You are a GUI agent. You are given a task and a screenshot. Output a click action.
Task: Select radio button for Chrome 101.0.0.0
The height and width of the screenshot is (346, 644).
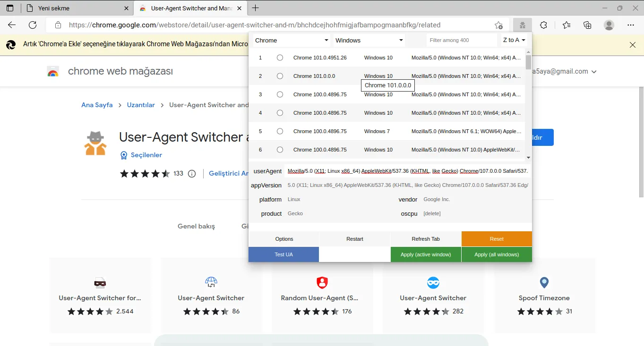pos(280,76)
